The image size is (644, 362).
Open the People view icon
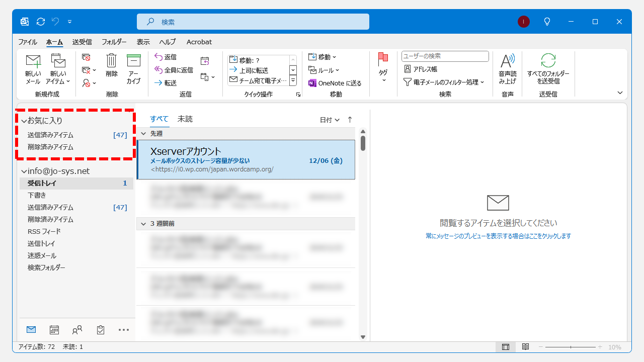(x=77, y=329)
